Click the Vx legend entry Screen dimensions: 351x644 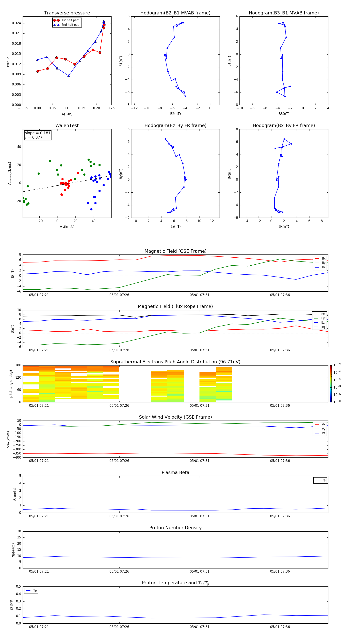click(320, 425)
